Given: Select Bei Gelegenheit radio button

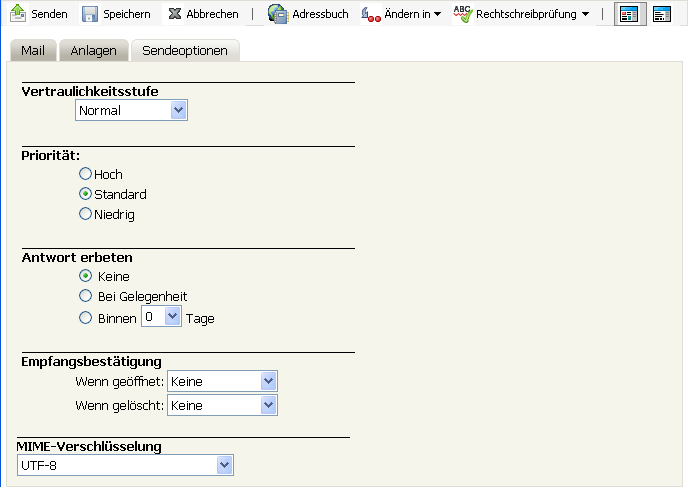Looking at the screenshot, I should (85, 295).
